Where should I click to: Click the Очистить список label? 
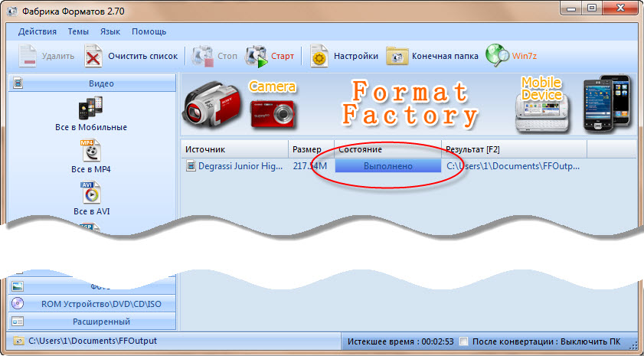point(142,56)
